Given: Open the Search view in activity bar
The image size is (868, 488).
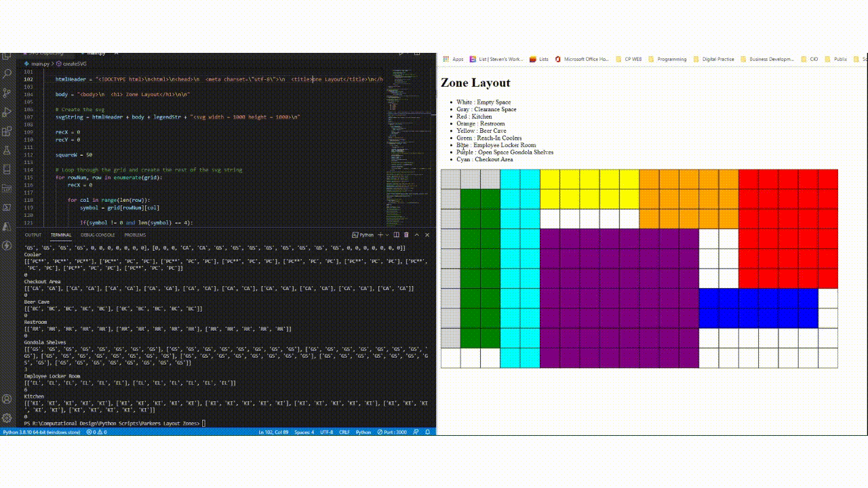Looking at the screenshot, I should click(7, 73).
